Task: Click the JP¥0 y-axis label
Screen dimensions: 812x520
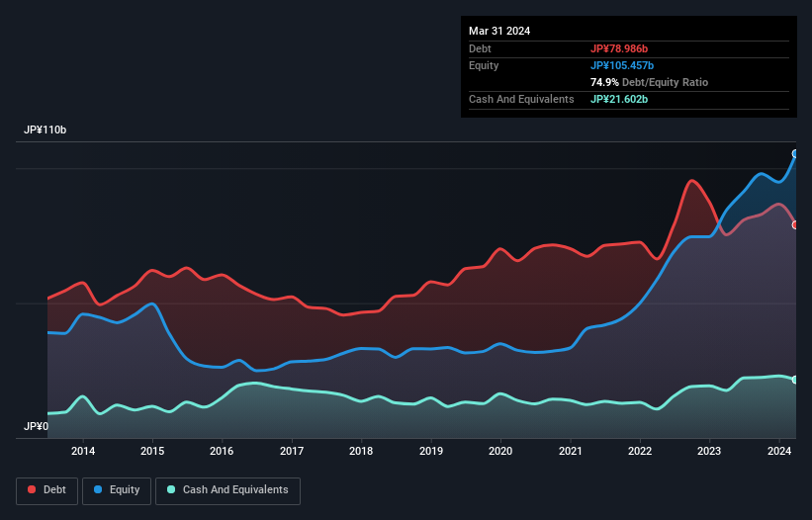Action: 36,426
